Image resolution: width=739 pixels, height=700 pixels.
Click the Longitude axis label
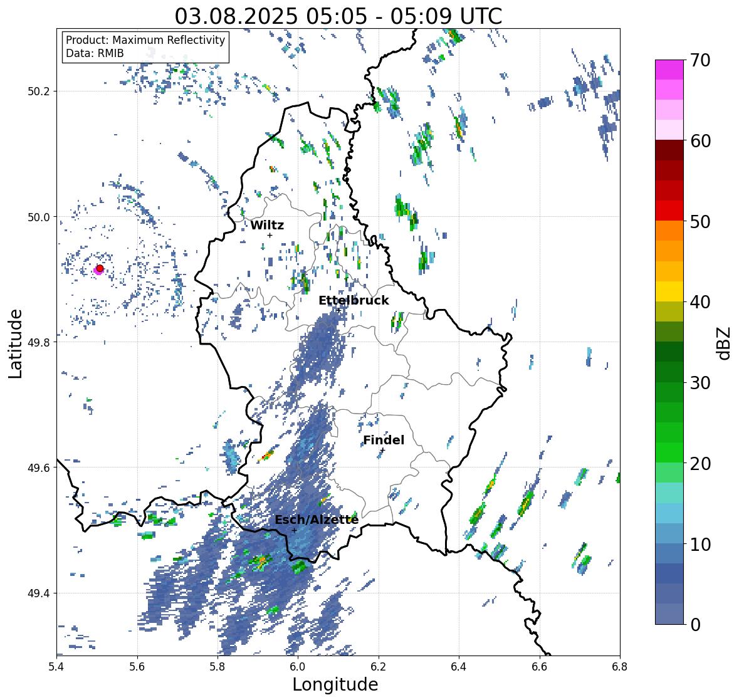click(335, 684)
